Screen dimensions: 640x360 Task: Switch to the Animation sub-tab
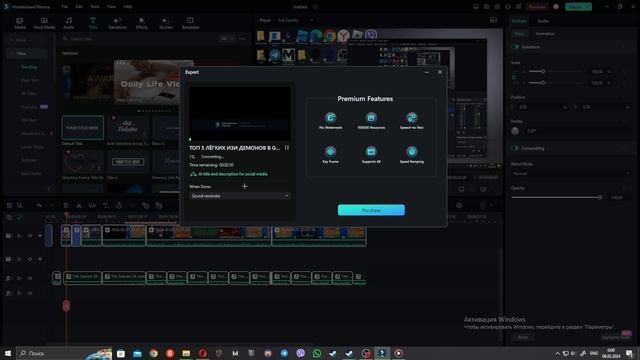(545, 34)
